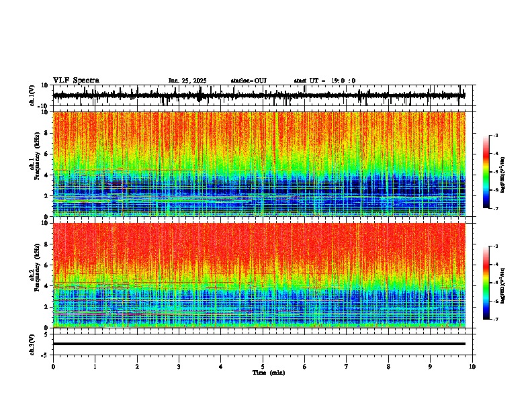Viewport: 532px width, 411px height.
Task: Click the ch.2 color bar 'log(PSD)' units label
Action: tap(503, 286)
